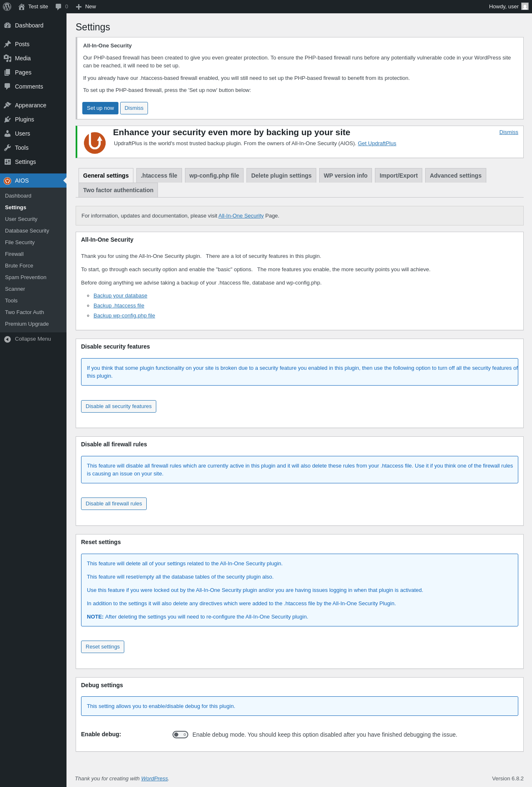Viewport: 532px width, 787px height.
Task: Click the Tools wrench icon
Action: coord(7,148)
